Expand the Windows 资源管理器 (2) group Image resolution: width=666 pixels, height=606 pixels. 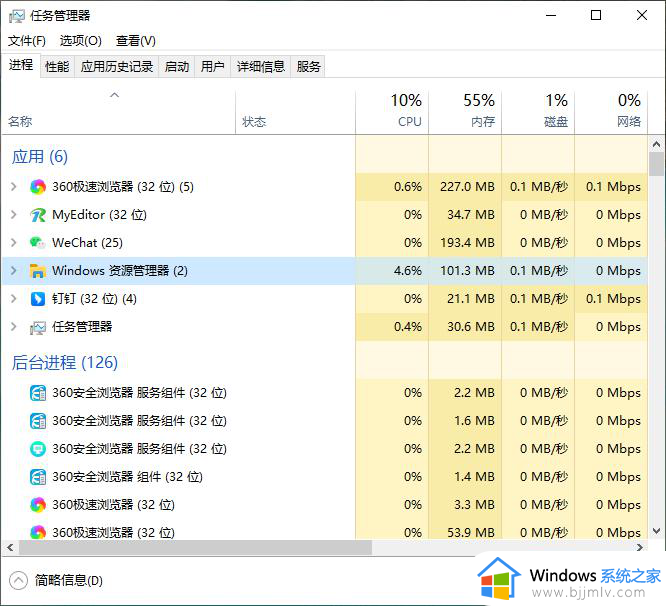(14, 271)
